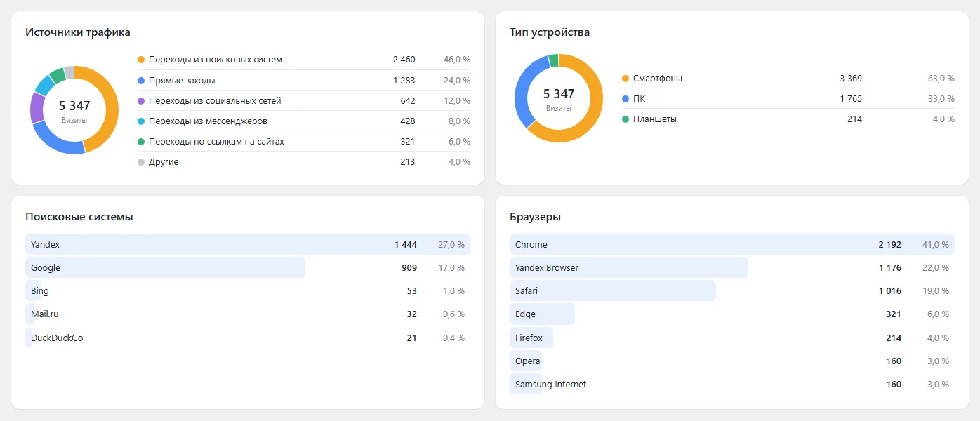980x421 pixels.
Task: Click the "Браузеры" card heading
Action: coord(536,217)
